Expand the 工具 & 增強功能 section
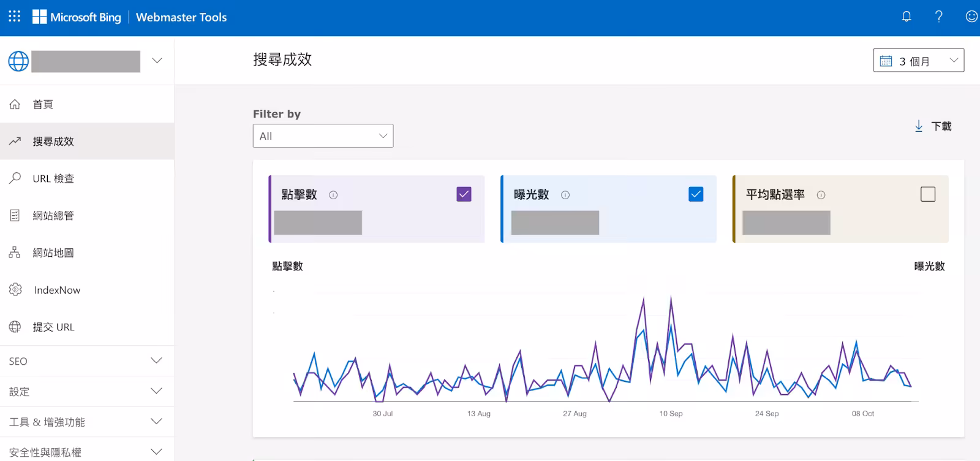This screenshot has height=461, width=980. pos(87,422)
